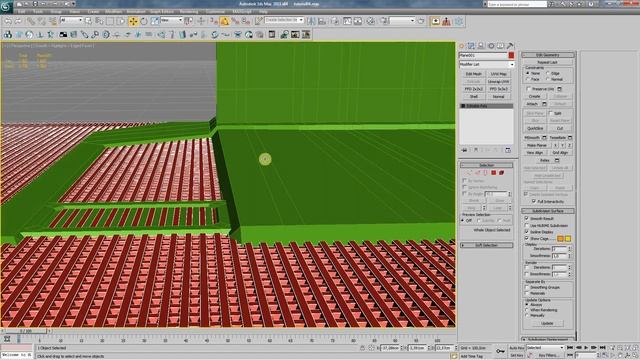640x360 pixels.
Task: Collapse the Subdivision Surface rollout
Action: (x=548, y=211)
